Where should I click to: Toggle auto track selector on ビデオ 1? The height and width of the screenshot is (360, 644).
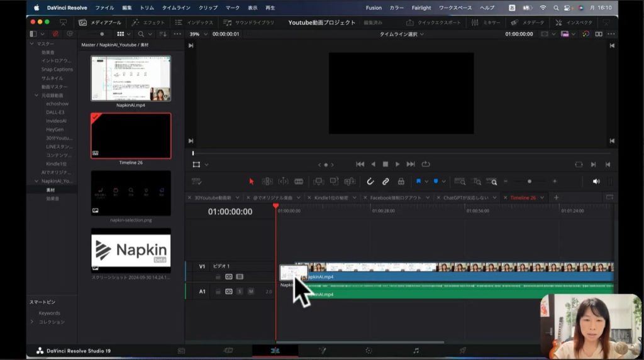[229, 276]
